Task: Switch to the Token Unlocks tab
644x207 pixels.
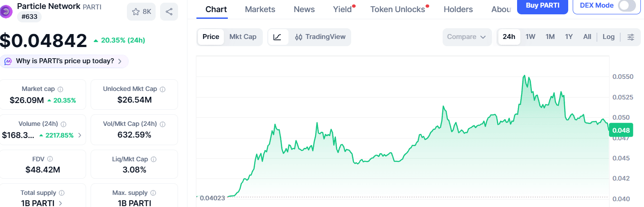Action: click(397, 9)
